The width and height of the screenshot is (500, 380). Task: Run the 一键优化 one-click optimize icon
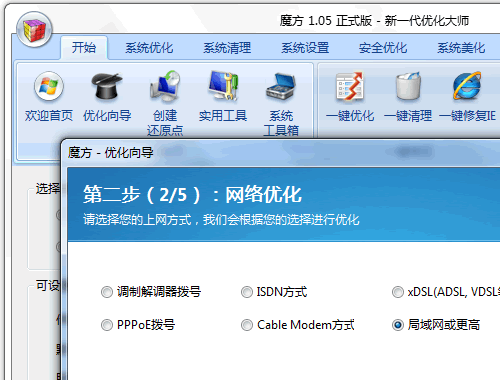[x=350, y=86]
